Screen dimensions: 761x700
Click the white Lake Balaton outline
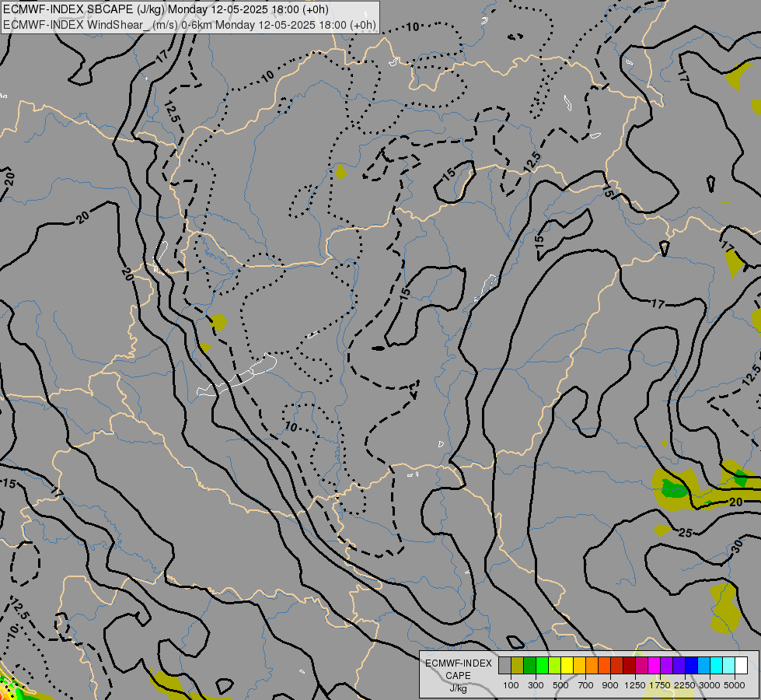(236, 376)
